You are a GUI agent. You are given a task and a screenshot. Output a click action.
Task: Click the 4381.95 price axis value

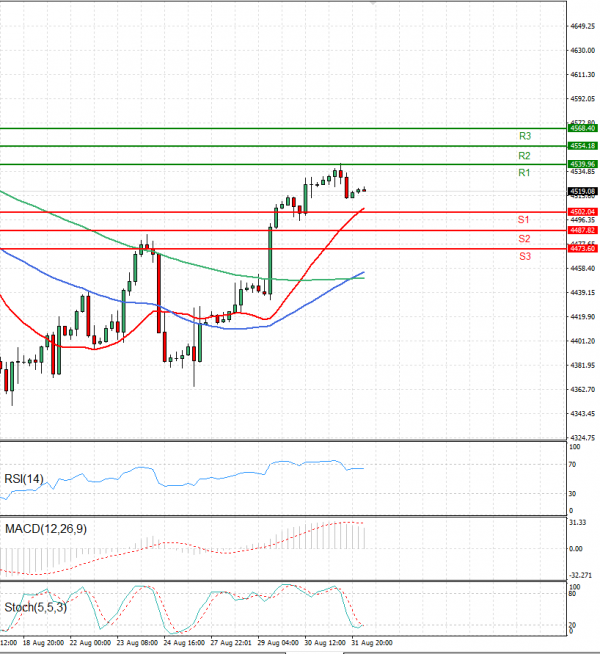pyautogui.click(x=582, y=365)
